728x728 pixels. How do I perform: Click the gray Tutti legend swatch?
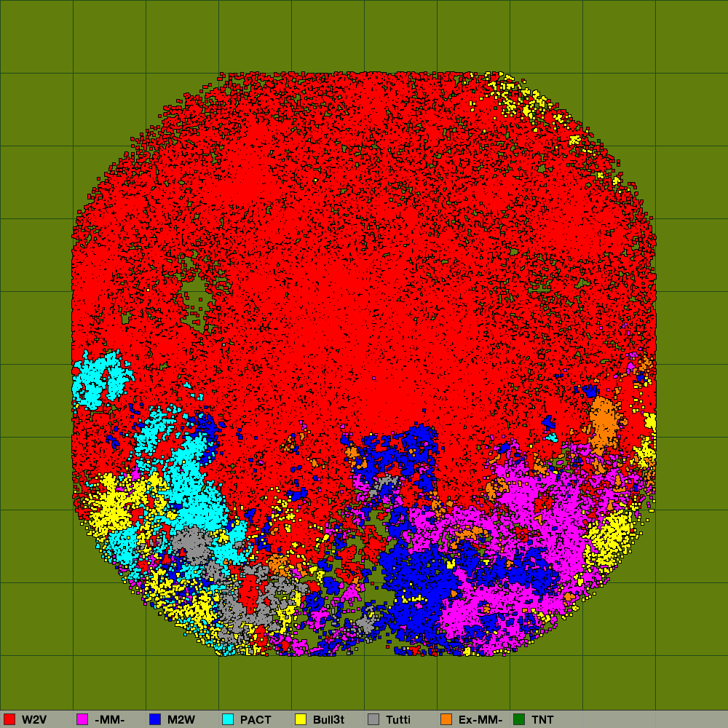coord(373,719)
